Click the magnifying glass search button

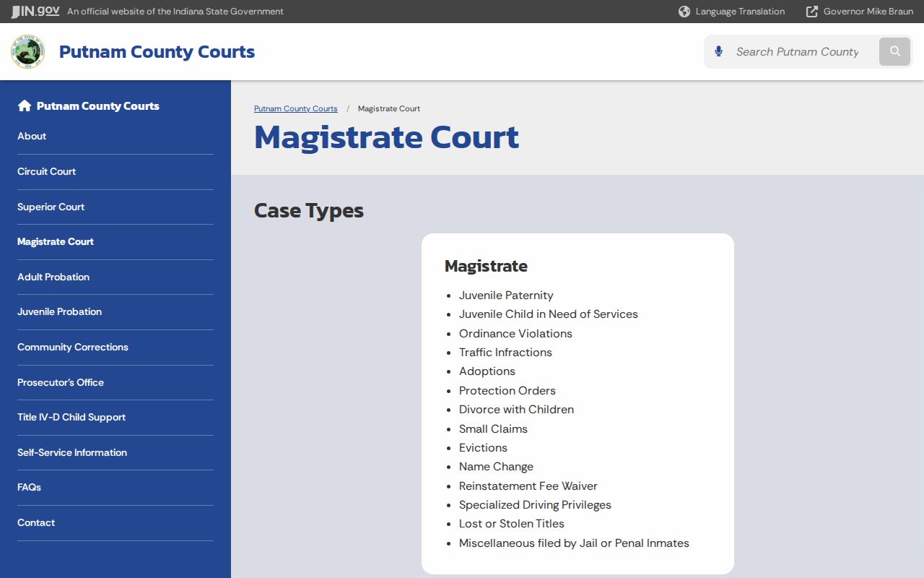tap(895, 51)
